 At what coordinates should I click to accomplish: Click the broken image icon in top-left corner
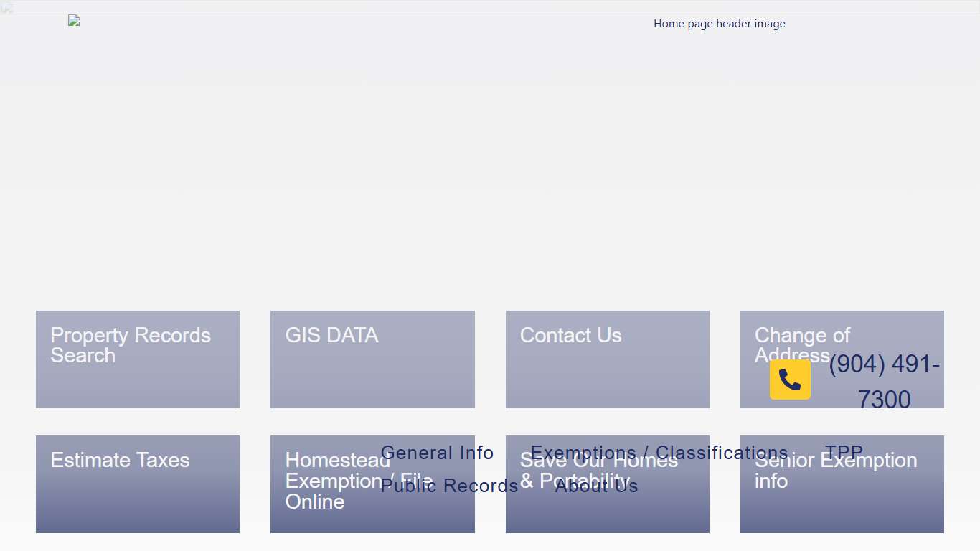(6, 8)
